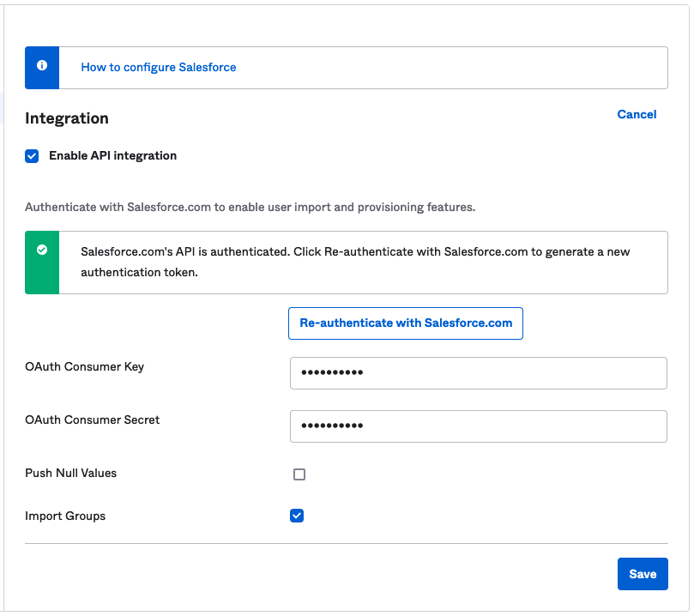Click the Push Null Values label
This screenshot has width=694, height=616.
point(70,474)
